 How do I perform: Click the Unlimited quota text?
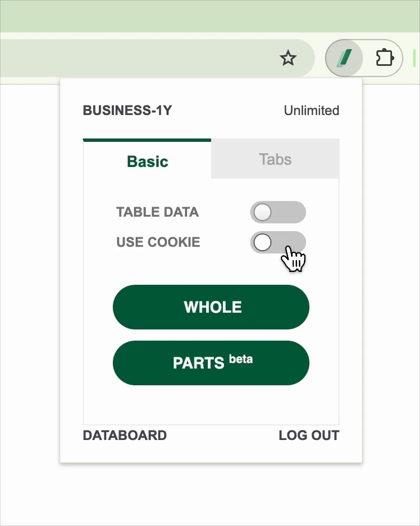[311, 111]
